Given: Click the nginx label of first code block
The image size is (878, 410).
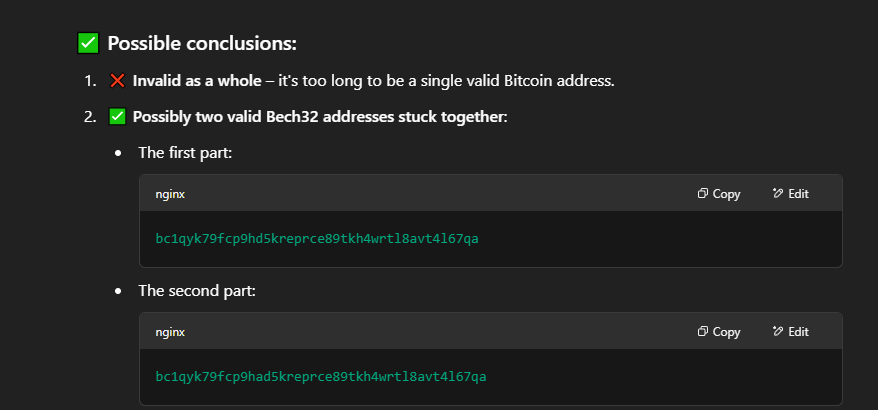Looking at the screenshot, I should [x=170, y=194].
